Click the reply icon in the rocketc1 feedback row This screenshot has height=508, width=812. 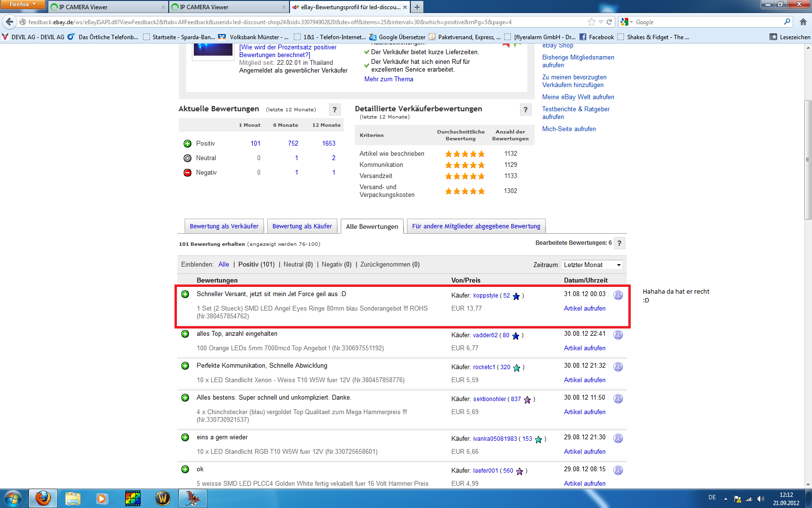coord(618,367)
